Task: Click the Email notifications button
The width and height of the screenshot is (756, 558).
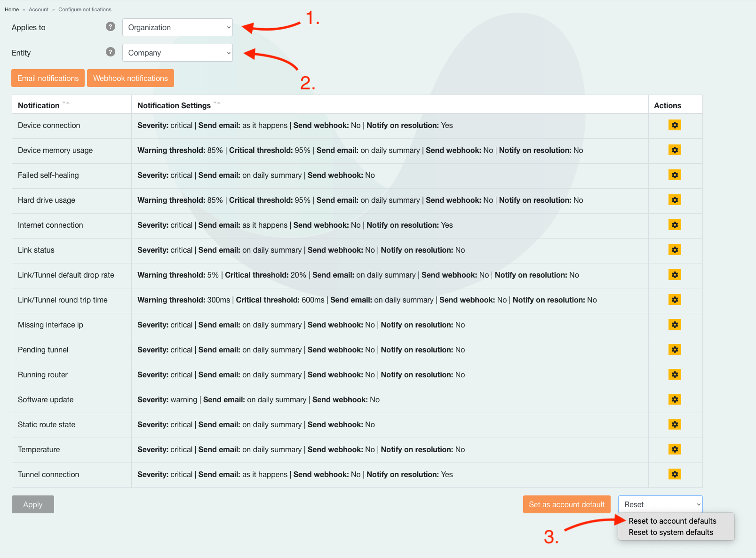Action: pyautogui.click(x=48, y=78)
